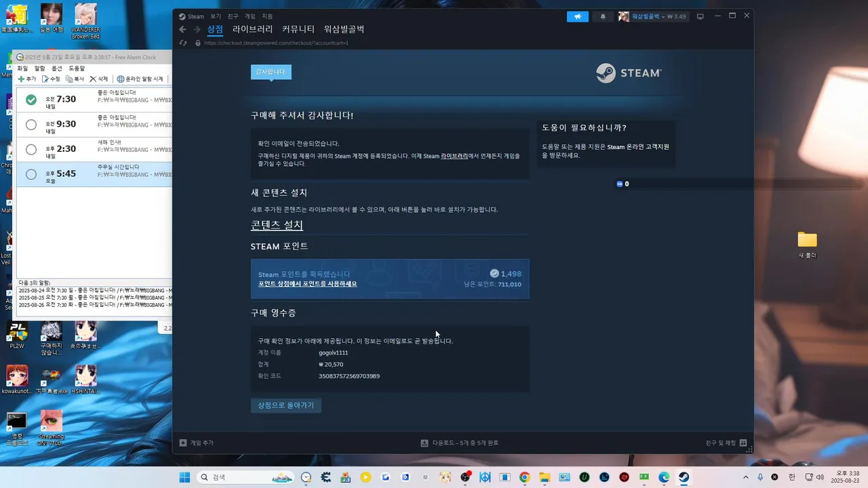Click the checkout URL address field

(276, 43)
